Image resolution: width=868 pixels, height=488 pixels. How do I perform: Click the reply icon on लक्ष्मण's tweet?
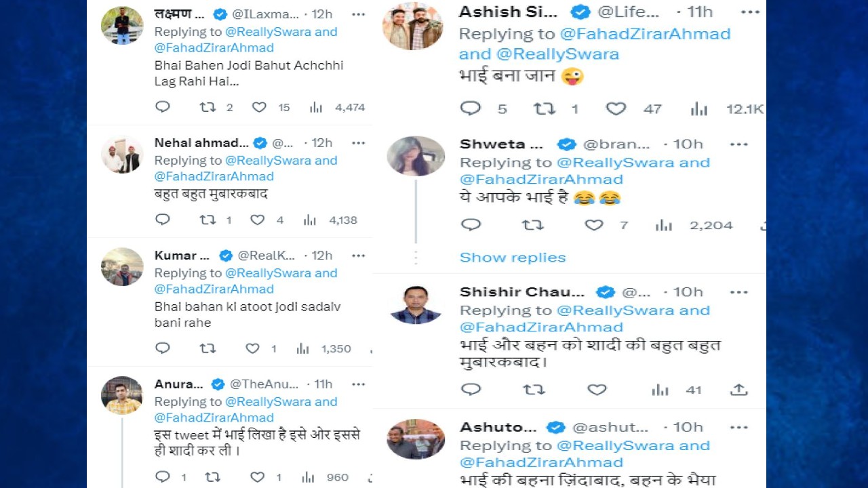(x=162, y=106)
